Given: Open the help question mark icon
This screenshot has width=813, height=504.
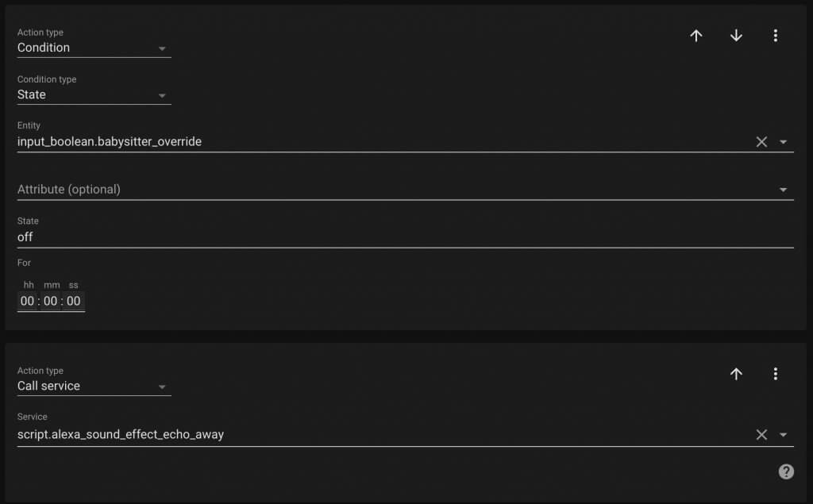Looking at the screenshot, I should 786,471.
